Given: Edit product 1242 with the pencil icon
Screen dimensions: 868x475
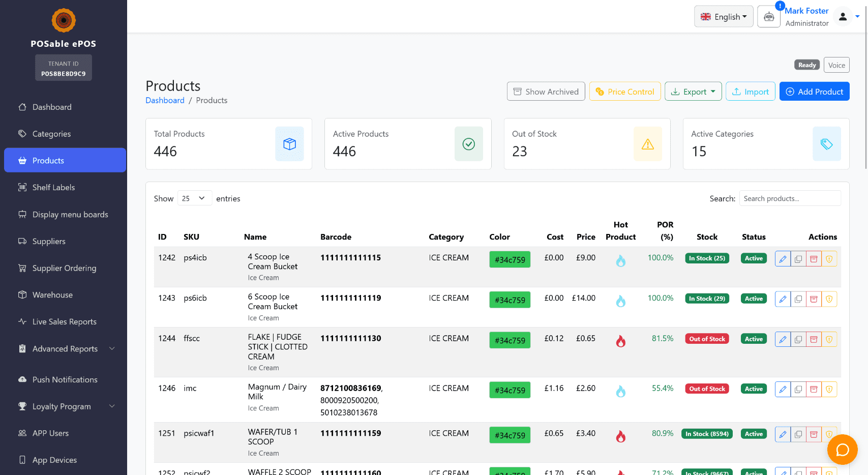Looking at the screenshot, I should click(x=783, y=259).
